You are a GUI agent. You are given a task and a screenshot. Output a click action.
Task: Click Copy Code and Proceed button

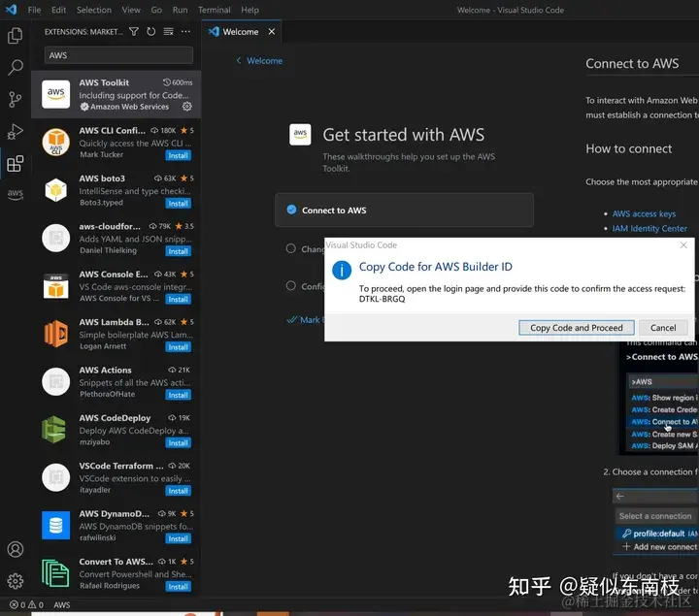click(577, 328)
